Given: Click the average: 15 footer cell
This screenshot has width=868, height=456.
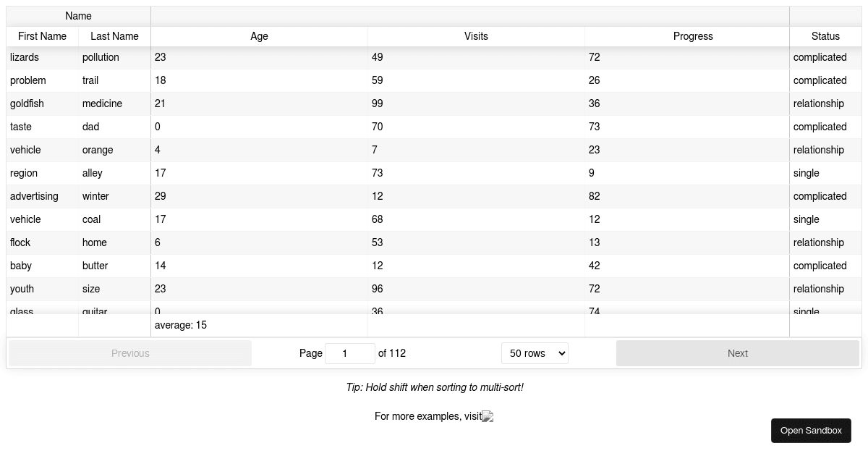Looking at the screenshot, I should click(x=259, y=325).
